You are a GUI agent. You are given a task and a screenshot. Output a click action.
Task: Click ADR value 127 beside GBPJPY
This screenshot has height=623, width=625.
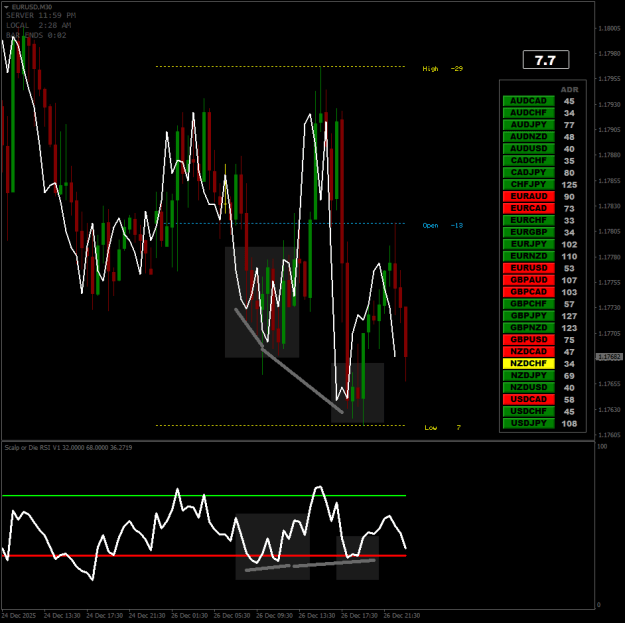569,316
